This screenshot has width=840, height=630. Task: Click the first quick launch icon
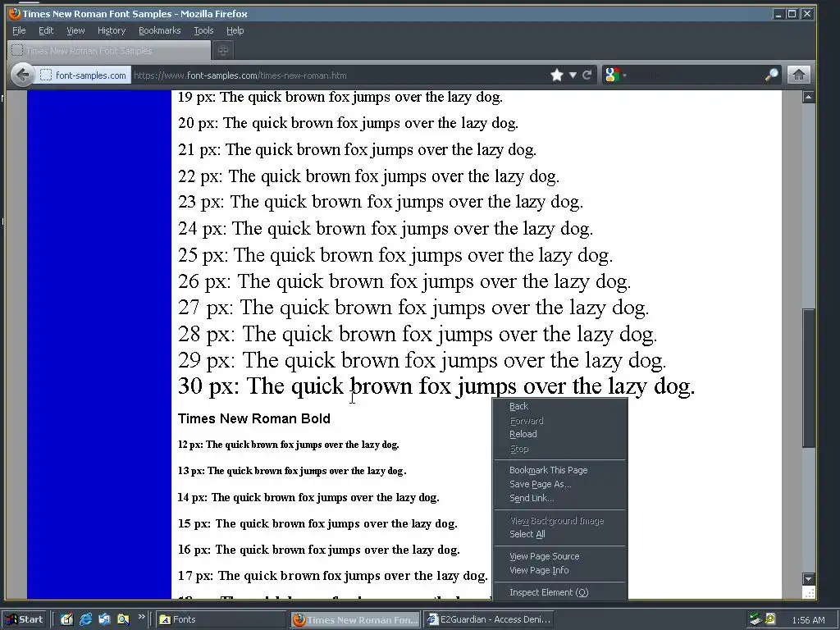[x=66, y=619]
